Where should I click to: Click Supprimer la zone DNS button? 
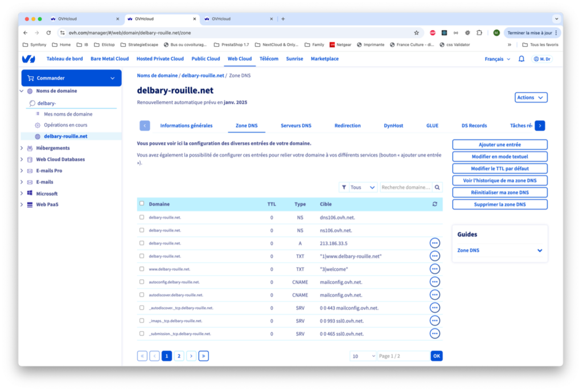click(x=500, y=204)
